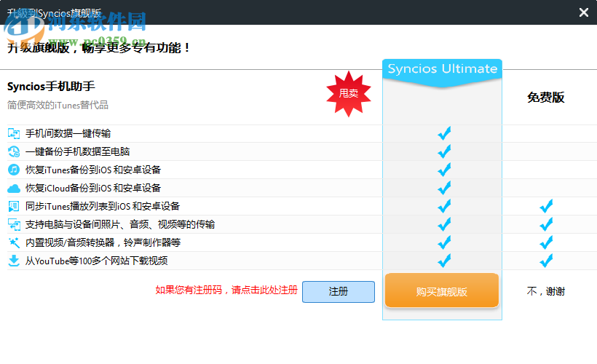
Task: Click the text 恢复iCloud备份到iOS 和安卓设备
Action: [x=93, y=188]
